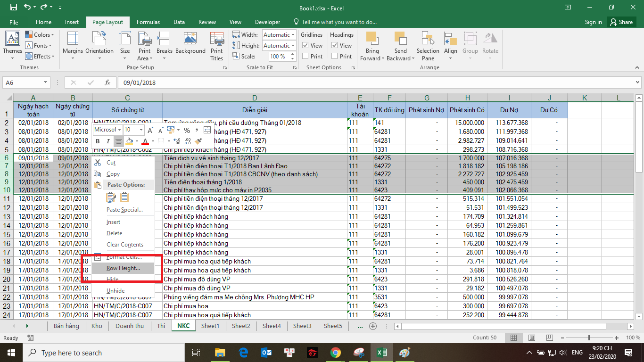Toggle the Gridlines View checkbox
644x362 pixels.
pyautogui.click(x=305, y=46)
